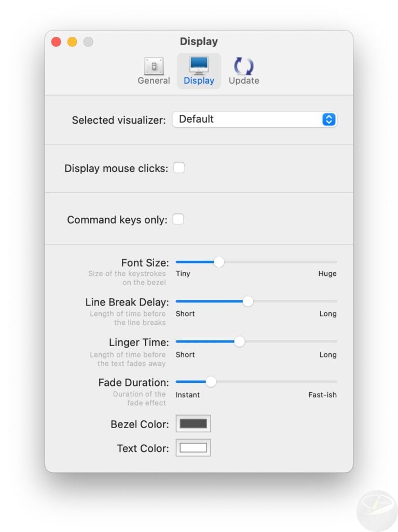Minimize the window with yellow button
Image resolution: width=398 pixels, height=532 pixels.
tap(72, 42)
